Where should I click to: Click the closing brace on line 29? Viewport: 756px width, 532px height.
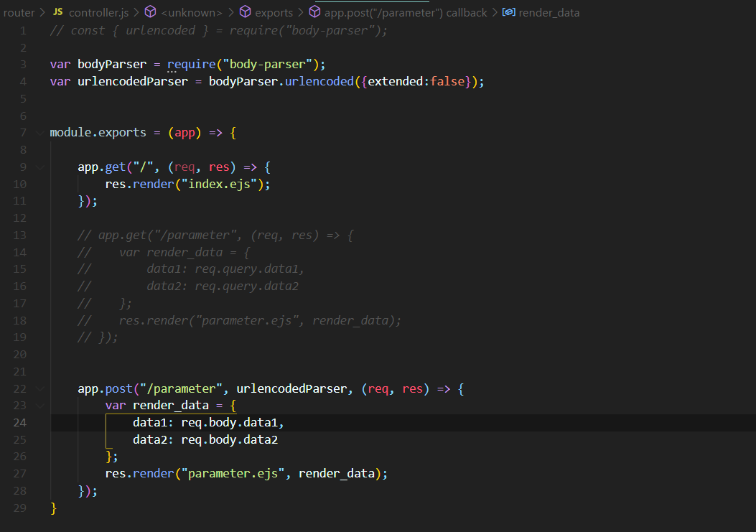point(53,508)
